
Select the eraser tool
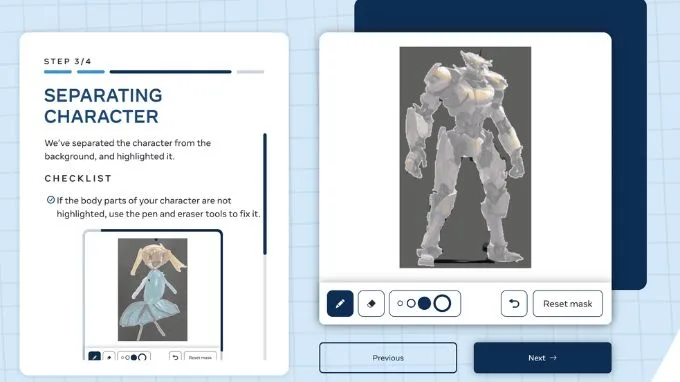(x=371, y=304)
